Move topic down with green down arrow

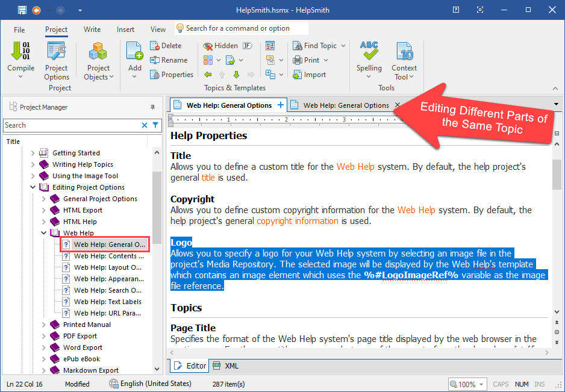236,75
